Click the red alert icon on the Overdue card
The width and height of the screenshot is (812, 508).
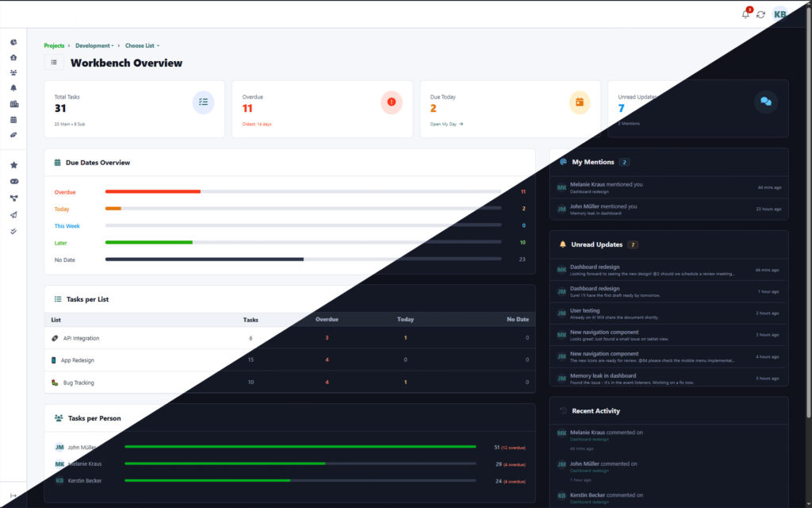click(392, 102)
